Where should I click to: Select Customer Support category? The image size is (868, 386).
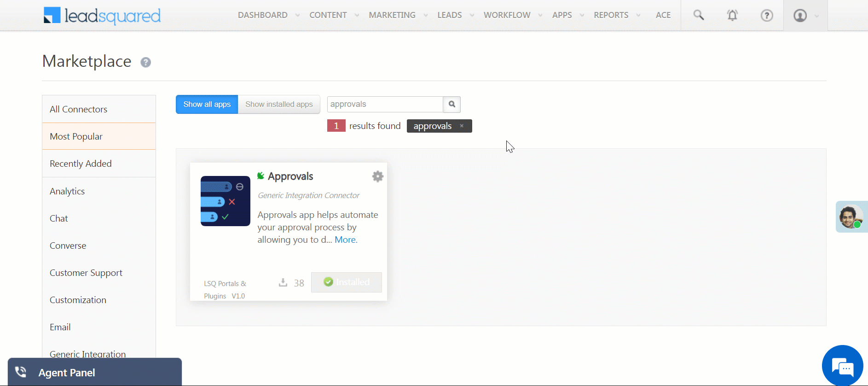[x=99, y=273]
